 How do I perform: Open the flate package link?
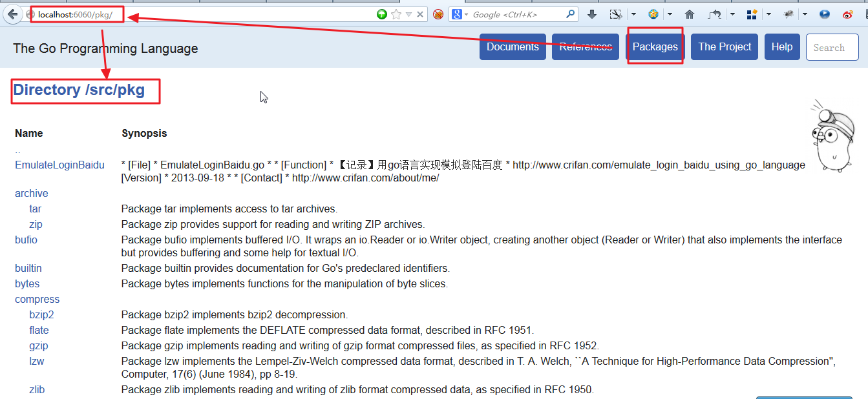39,330
